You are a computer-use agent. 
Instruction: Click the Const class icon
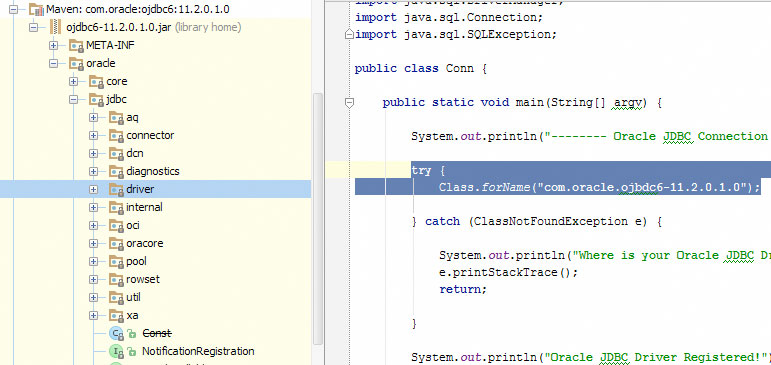116,334
